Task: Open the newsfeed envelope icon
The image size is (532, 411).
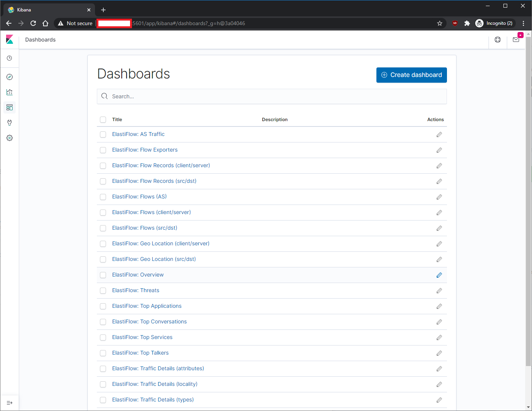Action: (x=516, y=39)
